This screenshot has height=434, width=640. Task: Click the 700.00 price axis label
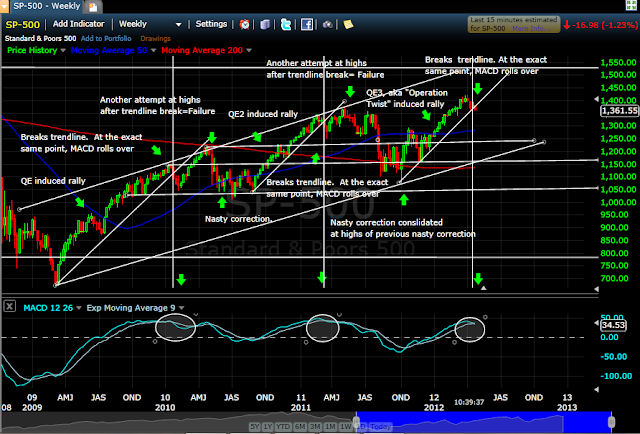615,278
